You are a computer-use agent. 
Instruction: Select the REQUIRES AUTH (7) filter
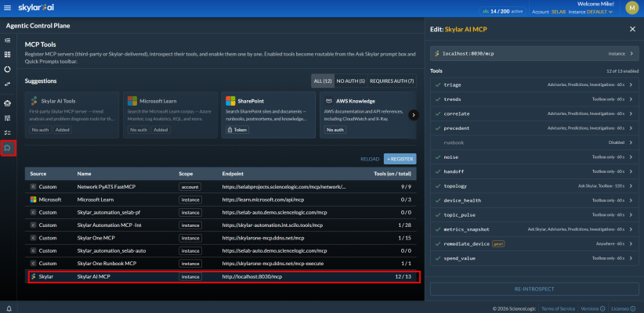392,81
